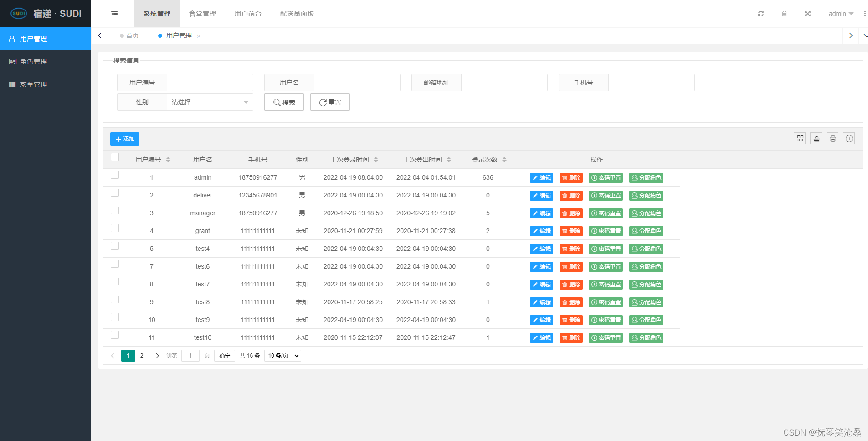
Task: Click 分配角色 for test8 row
Action: coord(646,302)
